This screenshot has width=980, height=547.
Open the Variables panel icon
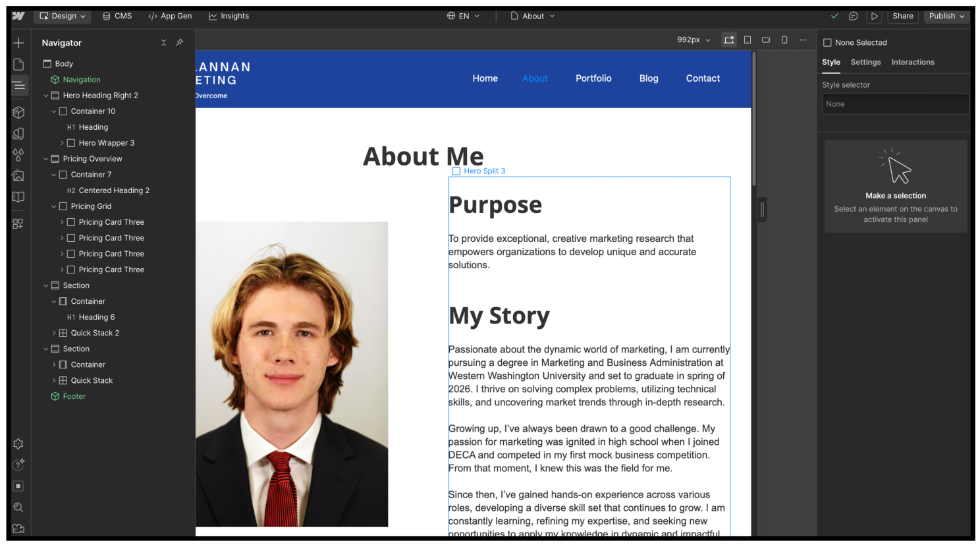click(x=18, y=133)
